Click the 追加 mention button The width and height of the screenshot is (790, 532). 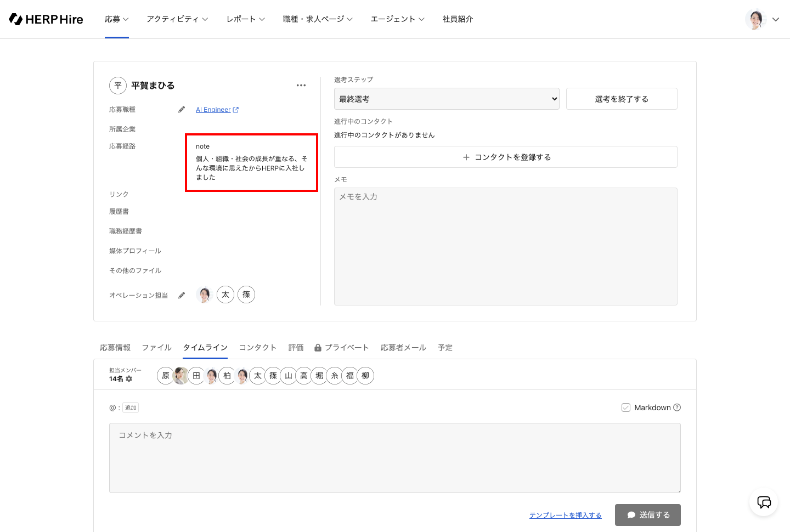[x=131, y=408]
